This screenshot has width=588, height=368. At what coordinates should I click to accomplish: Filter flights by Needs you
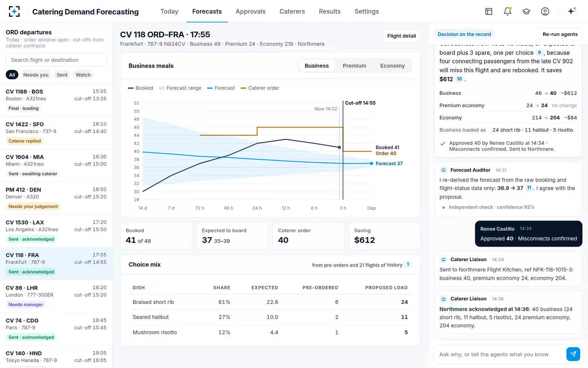[x=36, y=75]
